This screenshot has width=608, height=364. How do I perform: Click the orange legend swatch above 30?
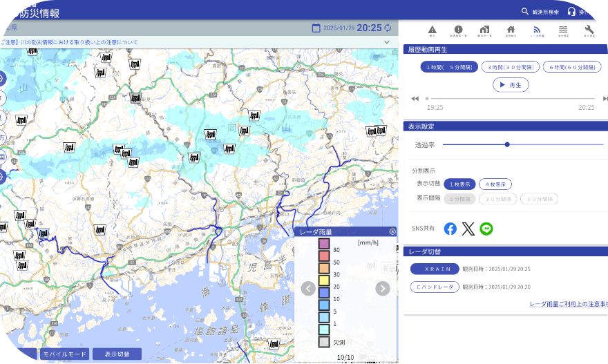tap(324, 268)
